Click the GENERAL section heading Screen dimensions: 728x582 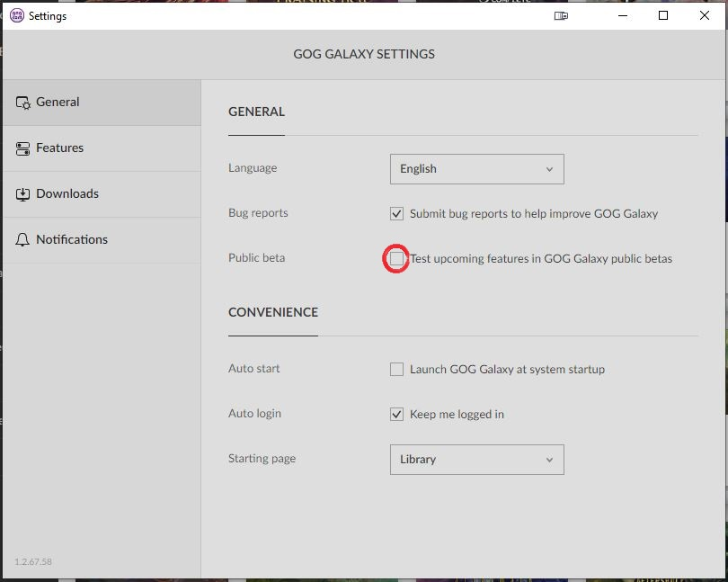coord(256,112)
